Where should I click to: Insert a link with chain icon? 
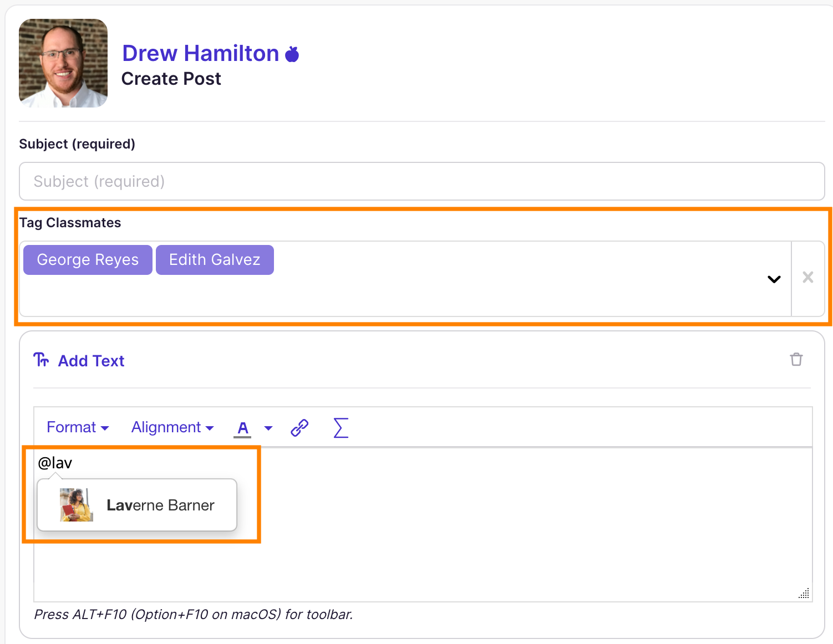299,428
